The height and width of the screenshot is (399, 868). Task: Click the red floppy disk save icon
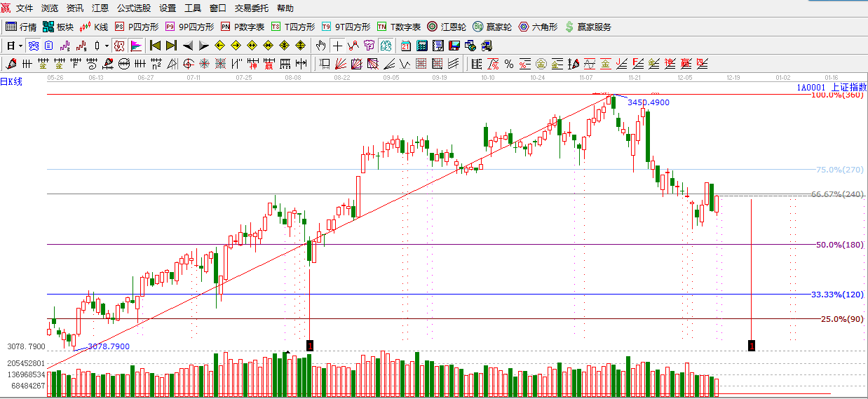[x=454, y=46]
